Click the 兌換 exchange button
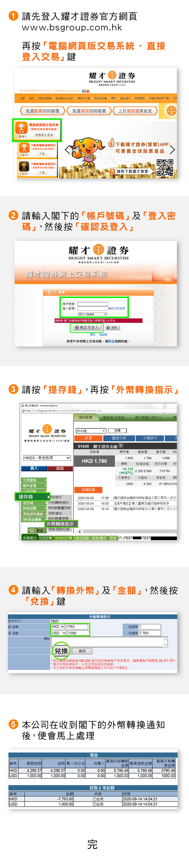 click(x=61, y=651)
